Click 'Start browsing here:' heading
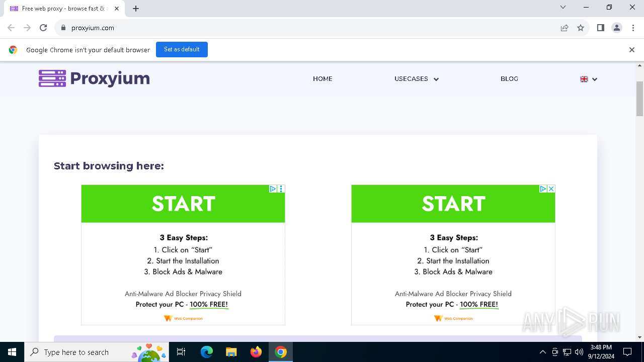Screen dimensions: 644x362 tap(109, 166)
